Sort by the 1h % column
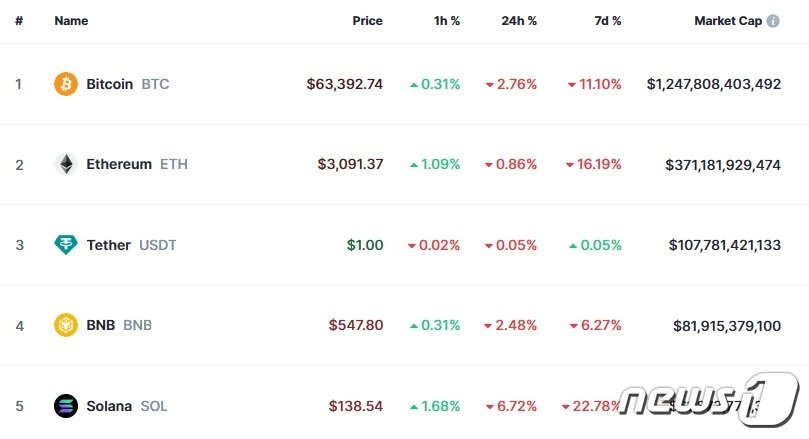The width and height of the screenshot is (809, 439). [x=447, y=21]
